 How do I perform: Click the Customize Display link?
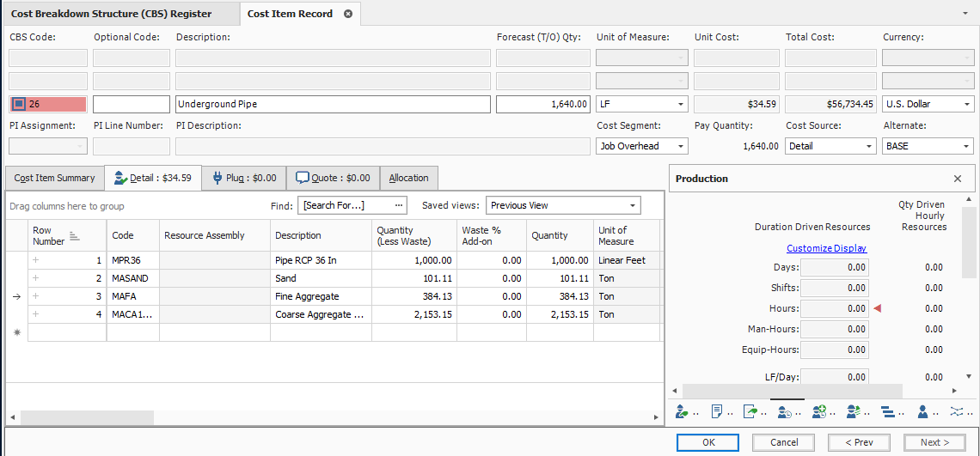[x=826, y=248]
